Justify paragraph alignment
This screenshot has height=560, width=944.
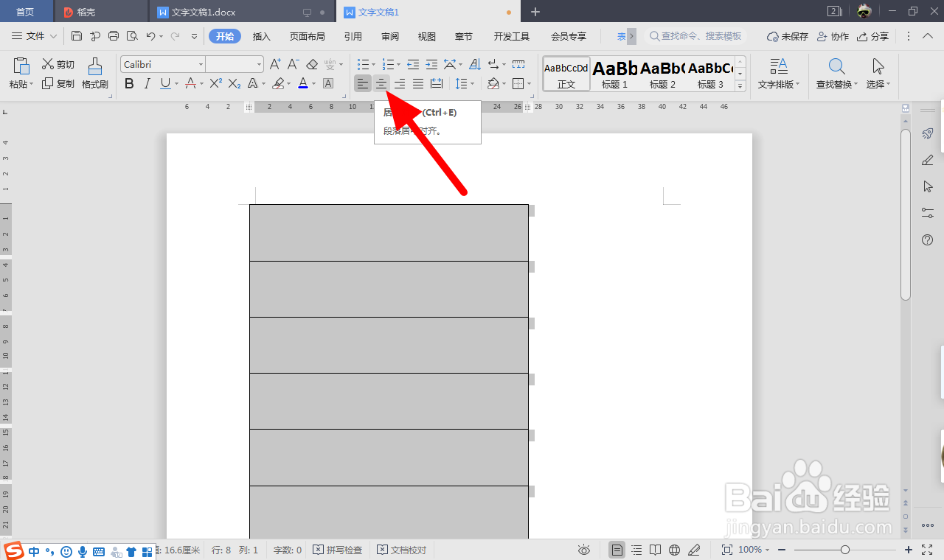coord(418,83)
